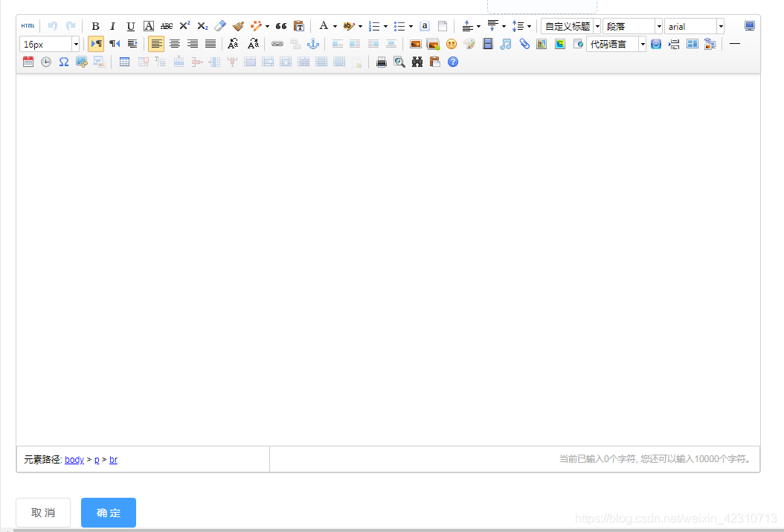Apply character border with boxed A icon
The width and height of the screenshot is (784, 532).
click(x=149, y=26)
